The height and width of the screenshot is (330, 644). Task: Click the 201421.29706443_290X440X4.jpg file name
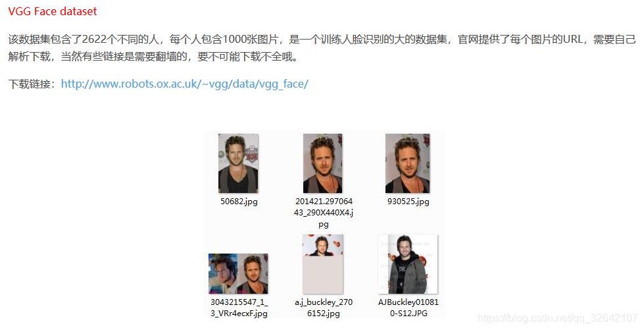click(x=324, y=213)
